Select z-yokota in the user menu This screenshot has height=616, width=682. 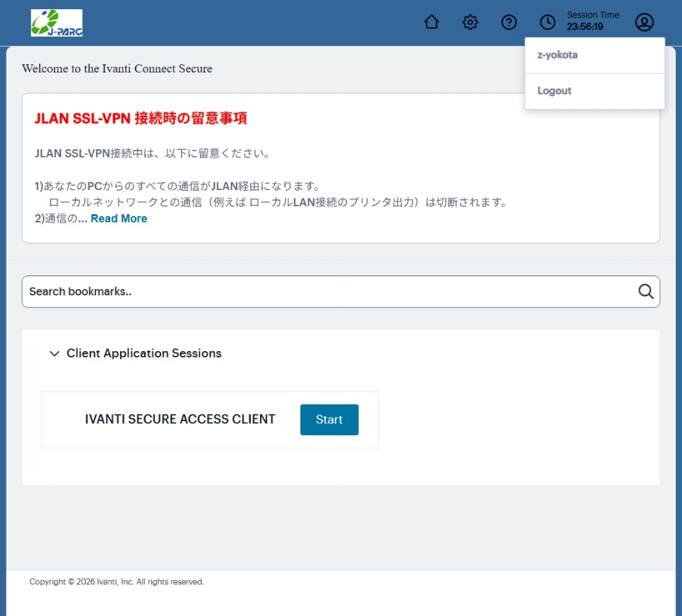[557, 55]
